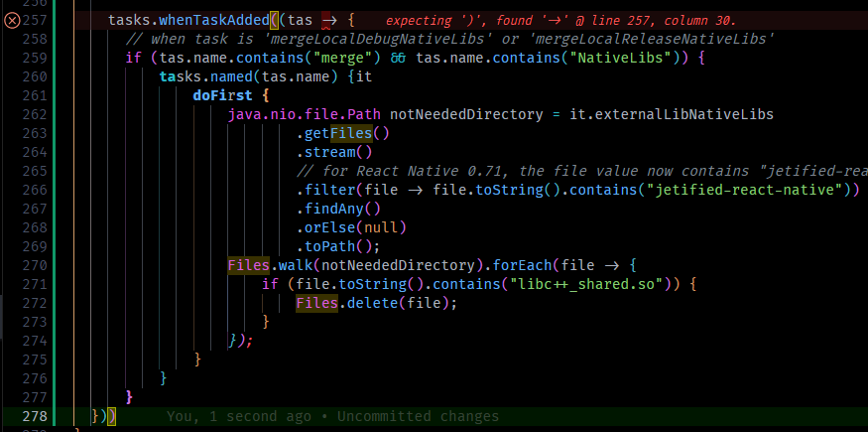Click the Uncommitted changes blame annotation
This screenshot has height=432, width=868.
coord(332,416)
